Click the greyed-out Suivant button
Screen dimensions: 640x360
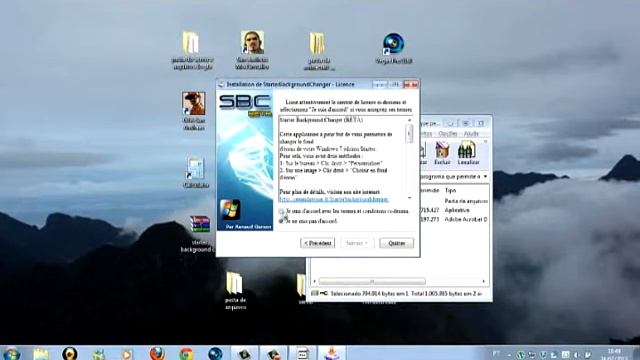coord(357,243)
